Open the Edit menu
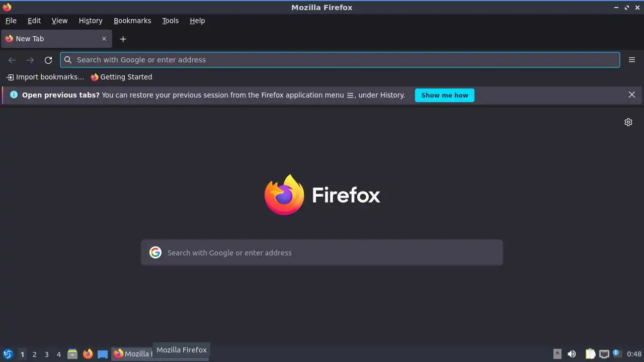This screenshot has height=362, width=644. pyautogui.click(x=34, y=21)
